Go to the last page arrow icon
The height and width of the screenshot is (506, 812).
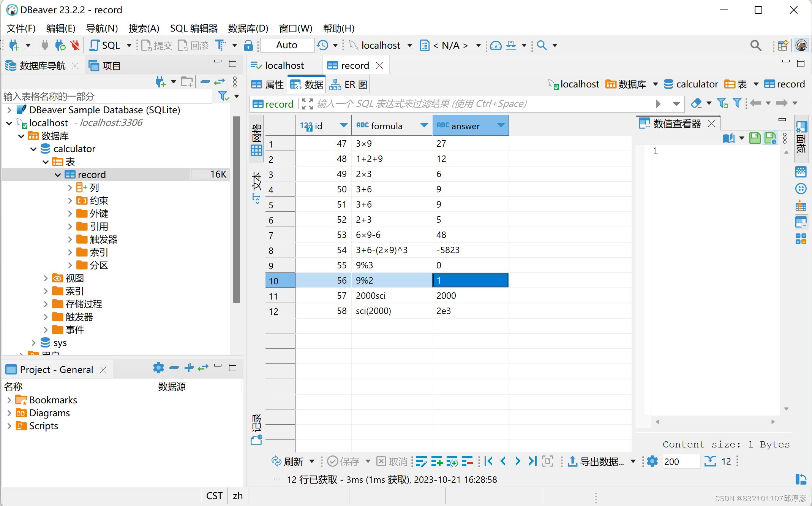point(532,462)
